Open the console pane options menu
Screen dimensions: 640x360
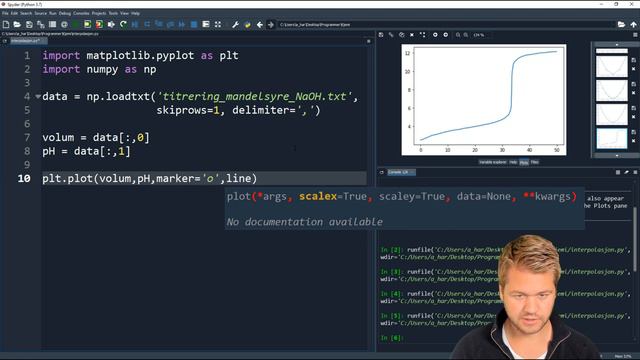tap(635, 173)
